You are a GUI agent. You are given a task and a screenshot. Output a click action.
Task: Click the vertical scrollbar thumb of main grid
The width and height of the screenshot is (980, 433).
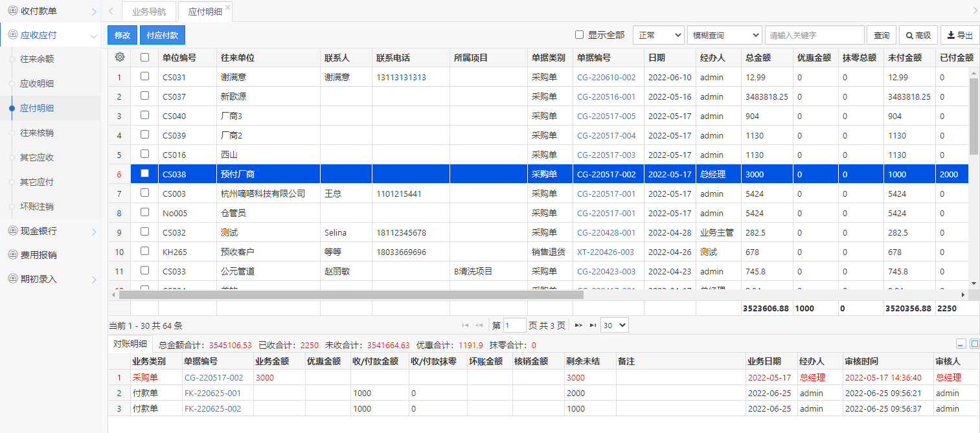click(974, 117)
